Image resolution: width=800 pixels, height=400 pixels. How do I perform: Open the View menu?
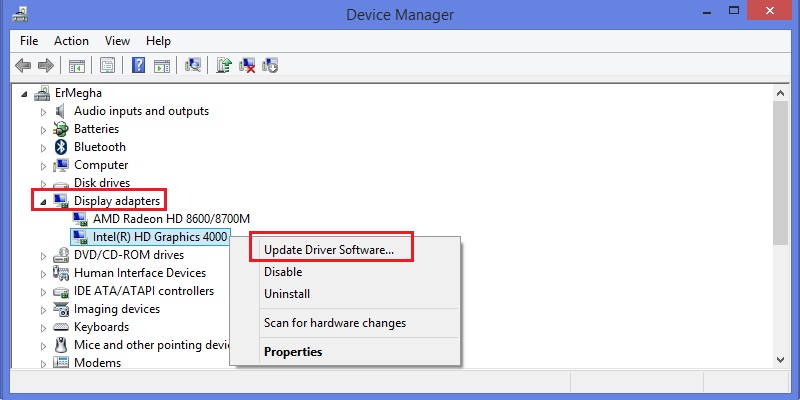pyautogui.click(x=117, y=41)
